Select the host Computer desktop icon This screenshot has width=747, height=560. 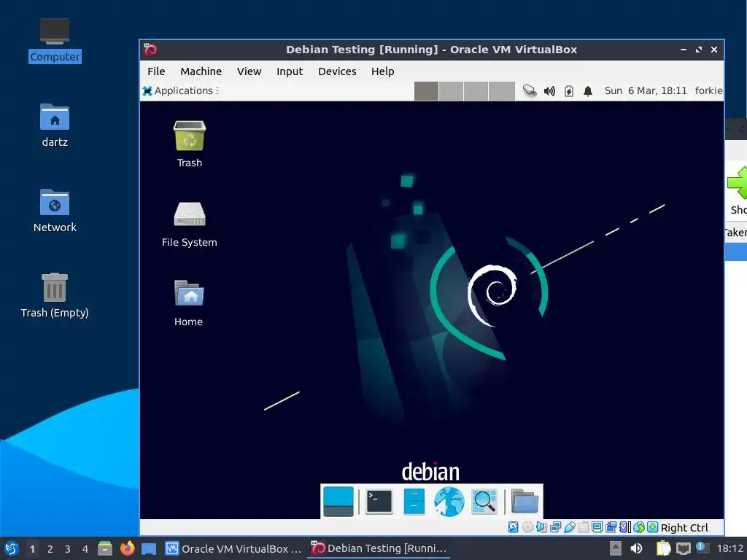click(55, 40)
